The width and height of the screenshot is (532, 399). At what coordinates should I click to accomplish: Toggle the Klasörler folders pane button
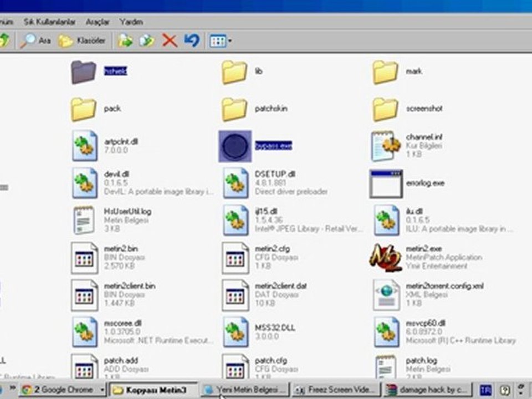click(x=82, y=40)
